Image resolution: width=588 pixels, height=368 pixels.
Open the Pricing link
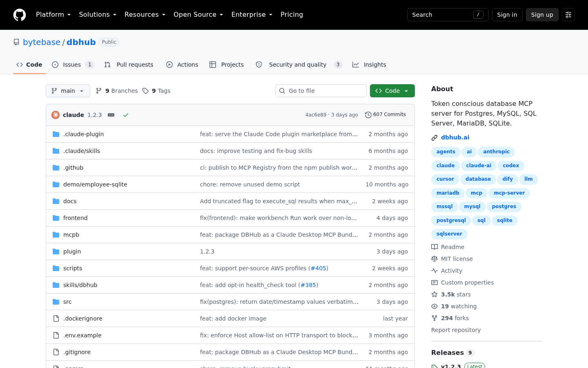pyautogui.click(x=292, y=15)
